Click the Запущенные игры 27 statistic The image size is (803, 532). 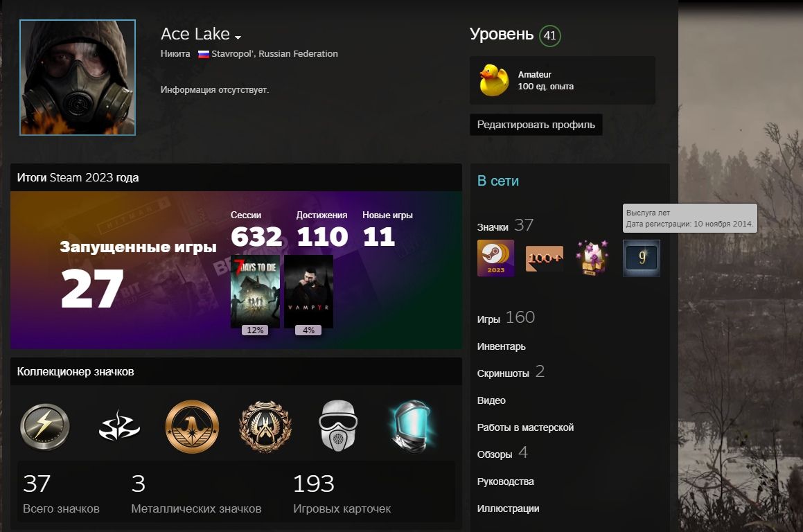click(138, 274)
